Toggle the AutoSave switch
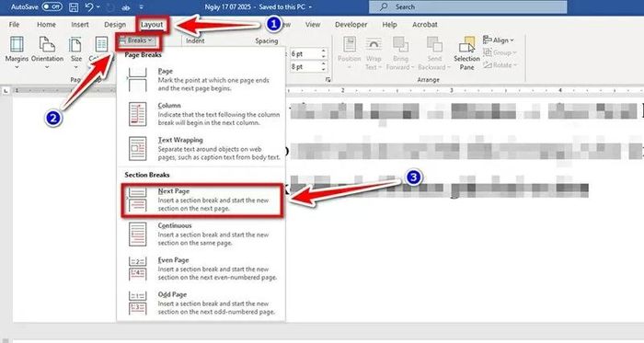This screenshot has height=343, width=644. (52, 7)
